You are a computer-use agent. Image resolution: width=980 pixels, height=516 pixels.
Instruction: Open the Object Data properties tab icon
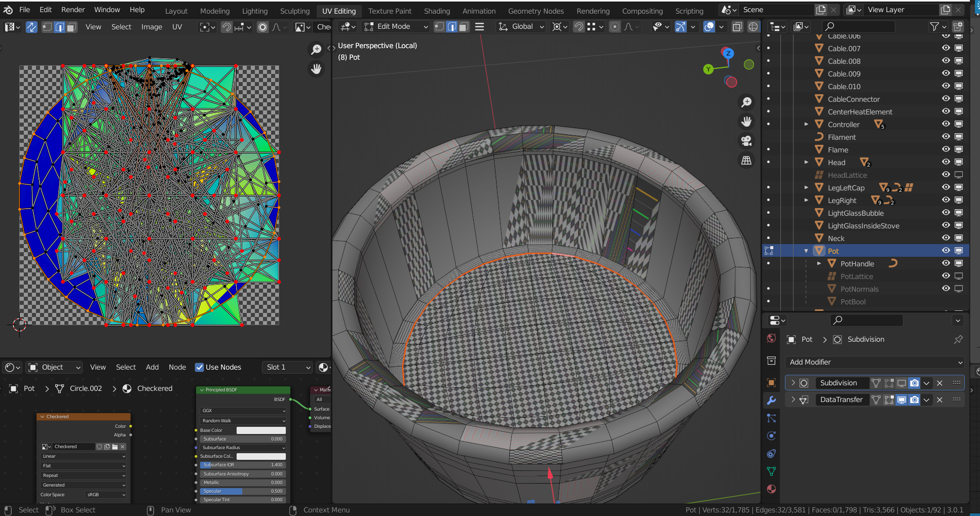pyautogui.click(x=771, y=471)
